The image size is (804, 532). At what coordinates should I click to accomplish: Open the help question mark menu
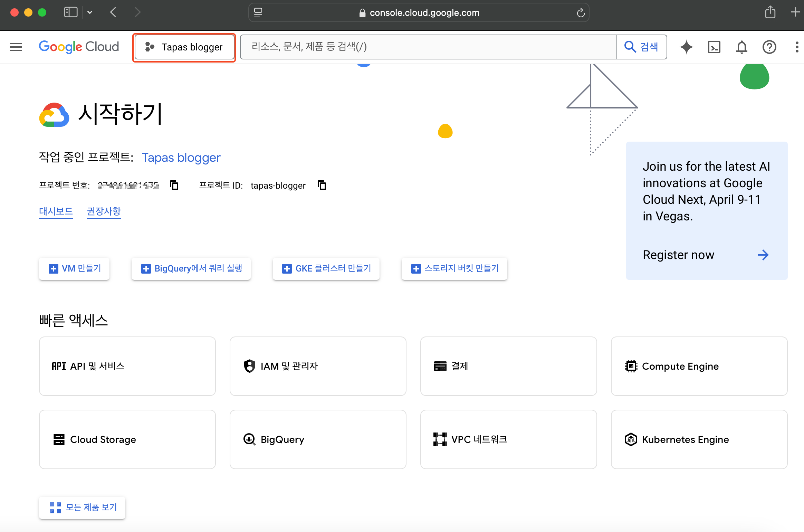tap(769, 47)
